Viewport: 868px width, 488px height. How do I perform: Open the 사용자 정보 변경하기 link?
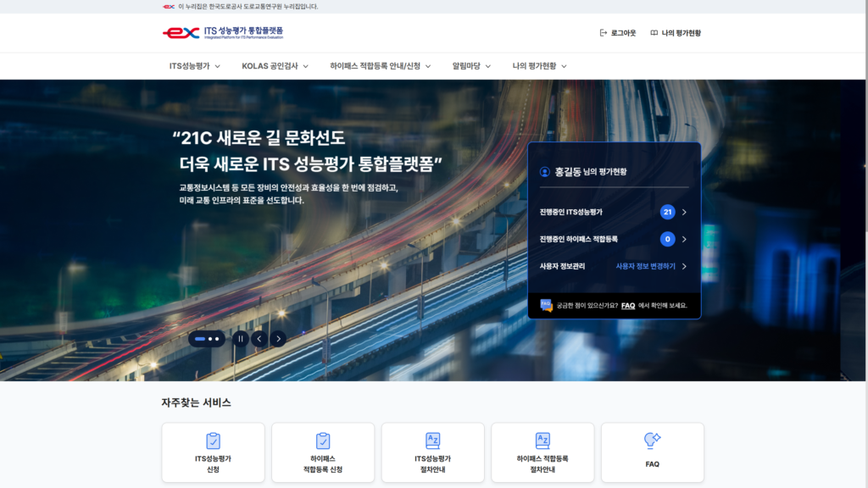(650, 266)
